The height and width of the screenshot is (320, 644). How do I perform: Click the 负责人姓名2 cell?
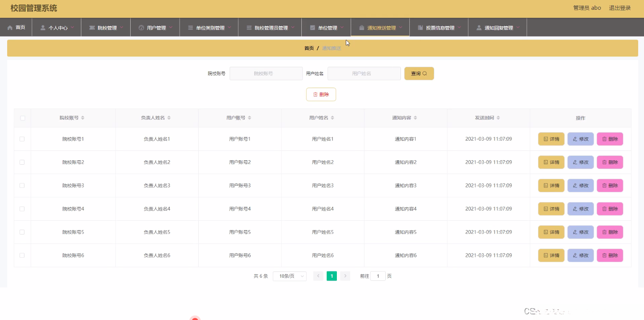coord(157,162)
